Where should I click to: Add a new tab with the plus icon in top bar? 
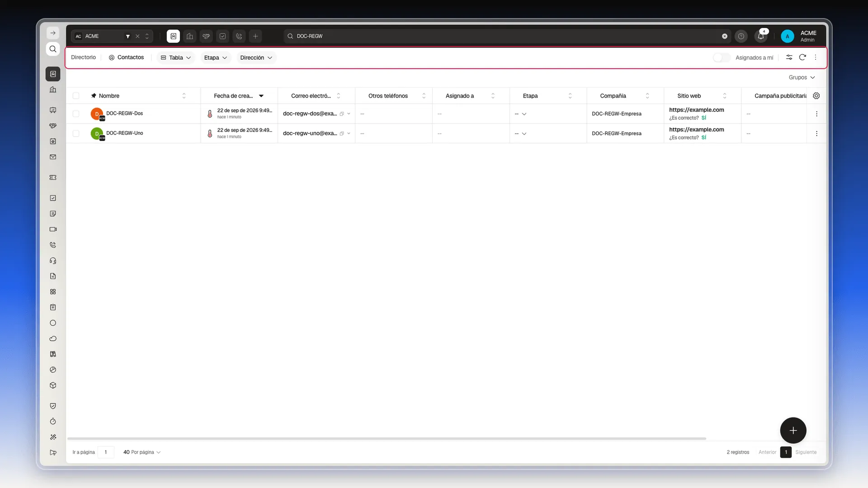tap(255, 36)
